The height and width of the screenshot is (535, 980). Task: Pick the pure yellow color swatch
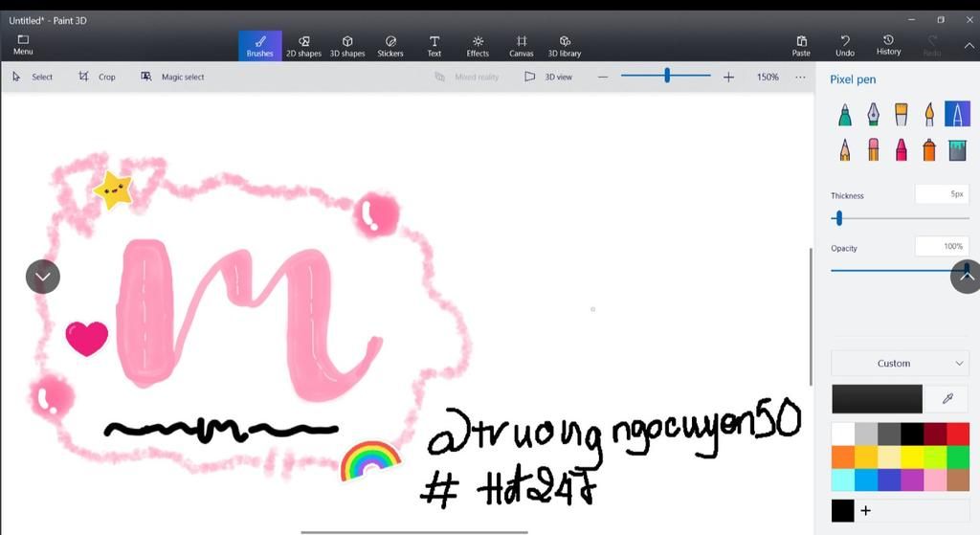click(x=912, y=457)
